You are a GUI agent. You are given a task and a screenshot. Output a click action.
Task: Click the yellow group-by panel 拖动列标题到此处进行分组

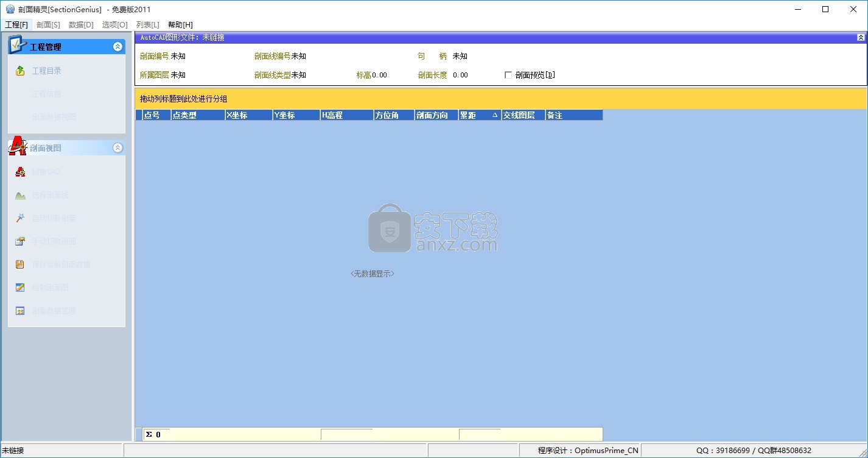point(500,99)
